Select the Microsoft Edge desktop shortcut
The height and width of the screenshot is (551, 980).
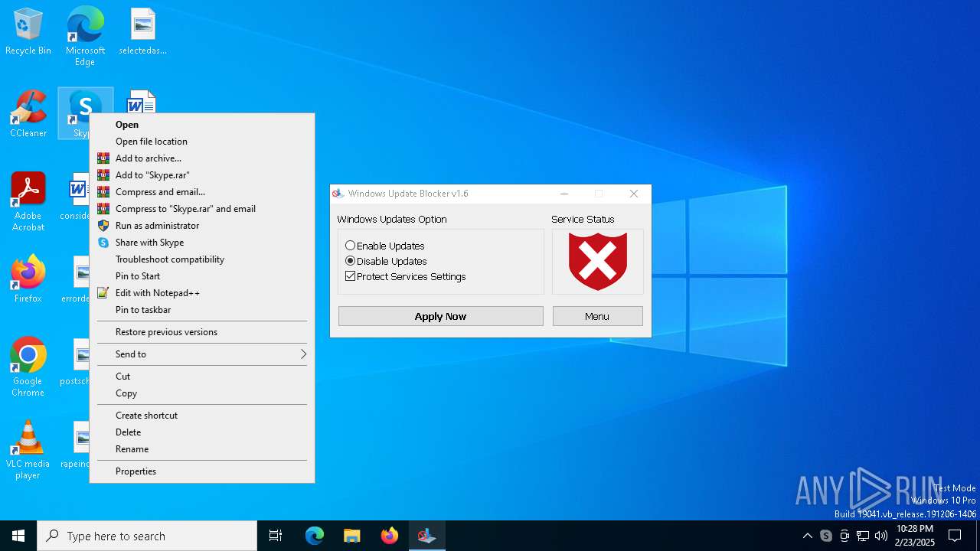85,37
